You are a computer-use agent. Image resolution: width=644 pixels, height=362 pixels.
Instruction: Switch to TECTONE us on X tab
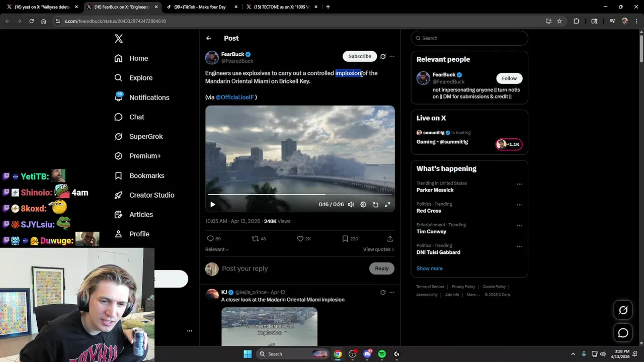point(282,7)
